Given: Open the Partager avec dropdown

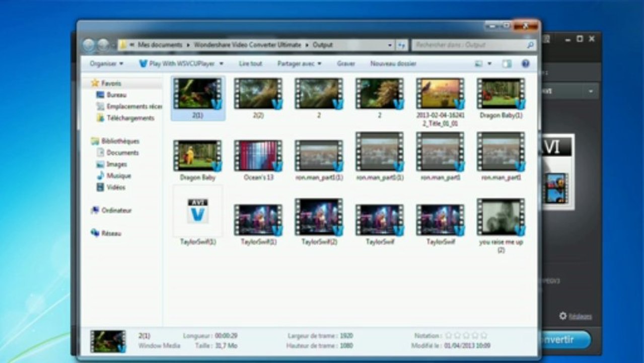Looking at the screenshot, I should tap(299, 64).
